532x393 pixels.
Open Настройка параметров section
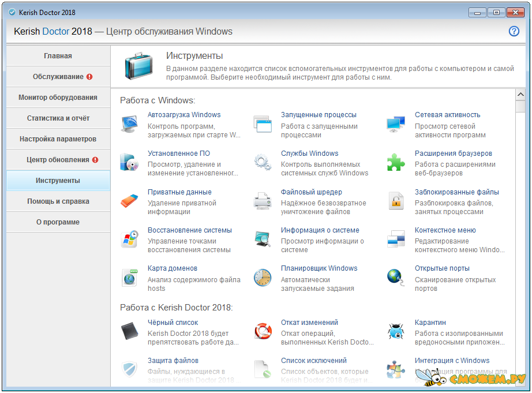58,139
